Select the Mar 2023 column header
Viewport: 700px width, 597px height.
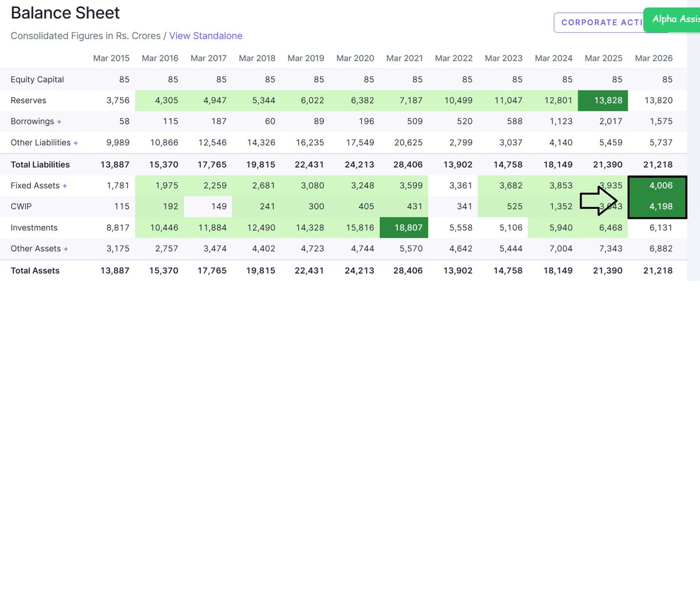point(503,58)
